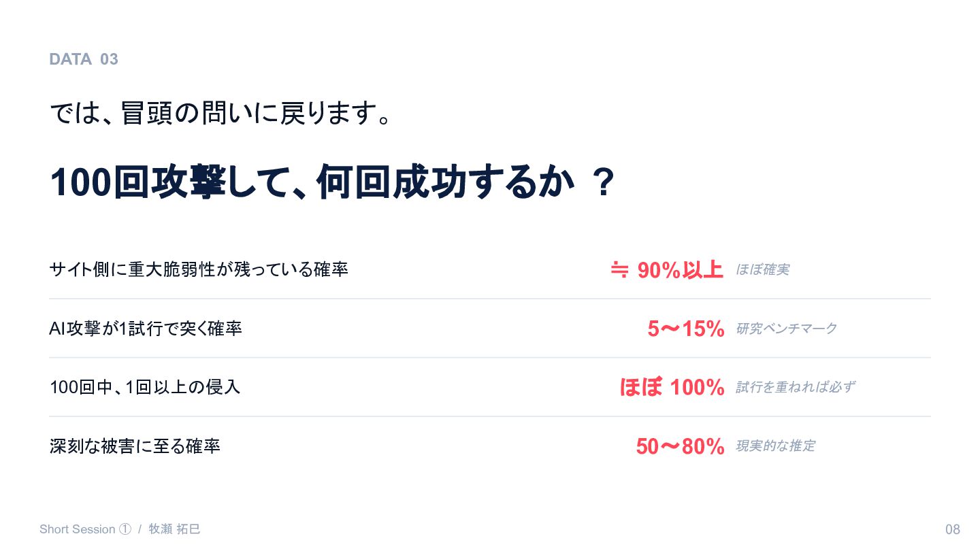
Task: Select the row '100回中、1回以上の侵入'
Action: click(x=145, y=388)
